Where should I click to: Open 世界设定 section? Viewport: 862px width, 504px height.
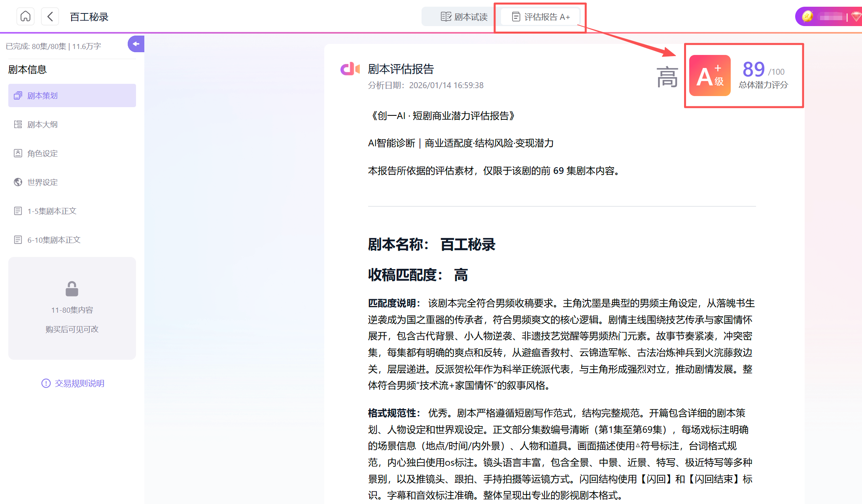pyautogui.click(x=42, y=182)
